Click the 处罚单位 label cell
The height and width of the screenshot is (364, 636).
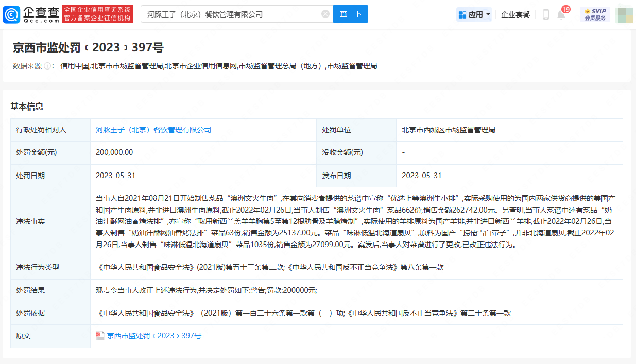pos(356,130)
